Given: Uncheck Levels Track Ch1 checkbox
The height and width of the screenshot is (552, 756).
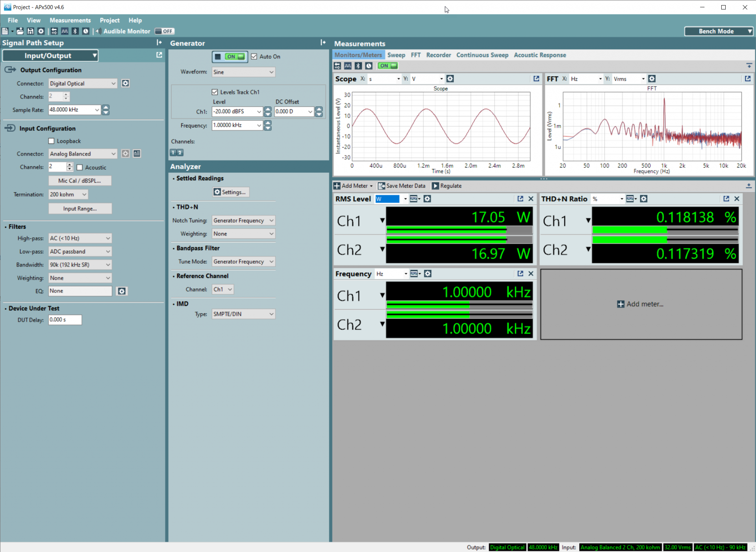Looking at the screenshot, I should [x=215, y=92].
